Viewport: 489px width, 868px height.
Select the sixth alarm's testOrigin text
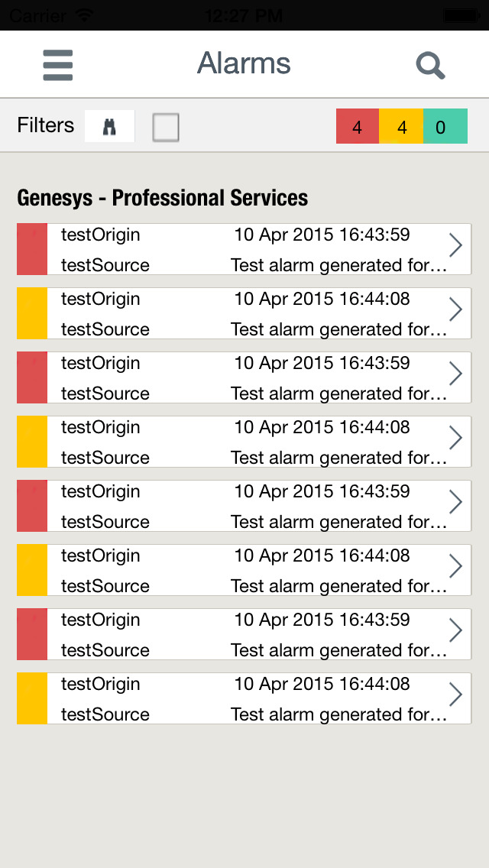101,555
